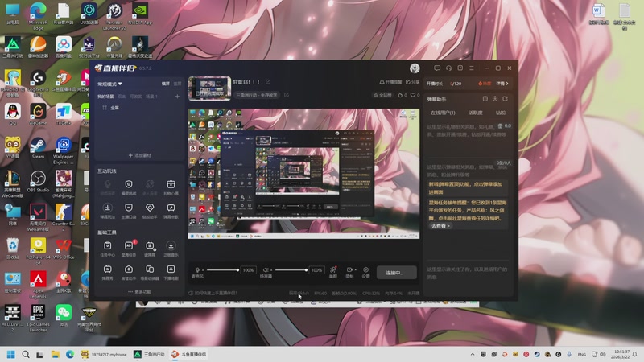Expand 更多功能 at the tool panel bottom
The width and height of the screenshot is (644, 362).
pyautogui.click(x=139, y=291)
